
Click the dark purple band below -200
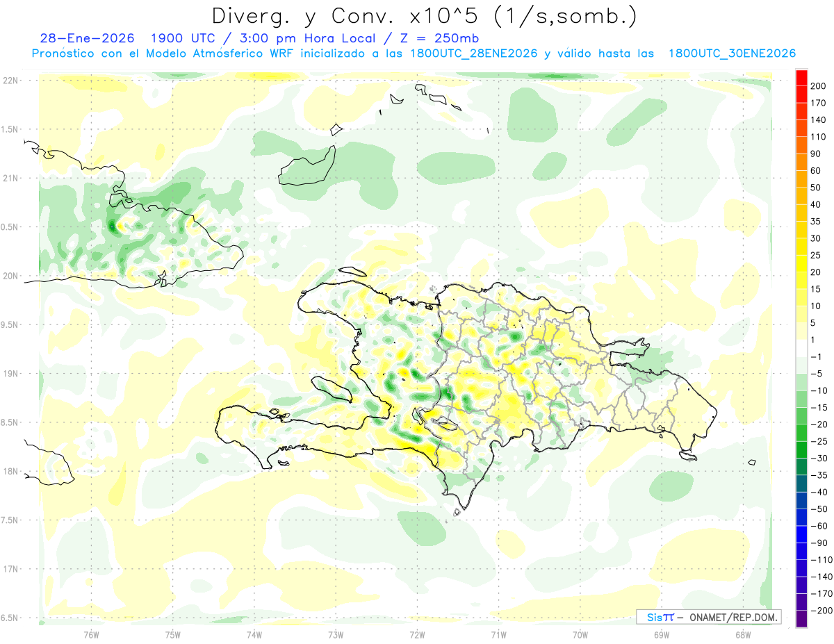(801, 618)
